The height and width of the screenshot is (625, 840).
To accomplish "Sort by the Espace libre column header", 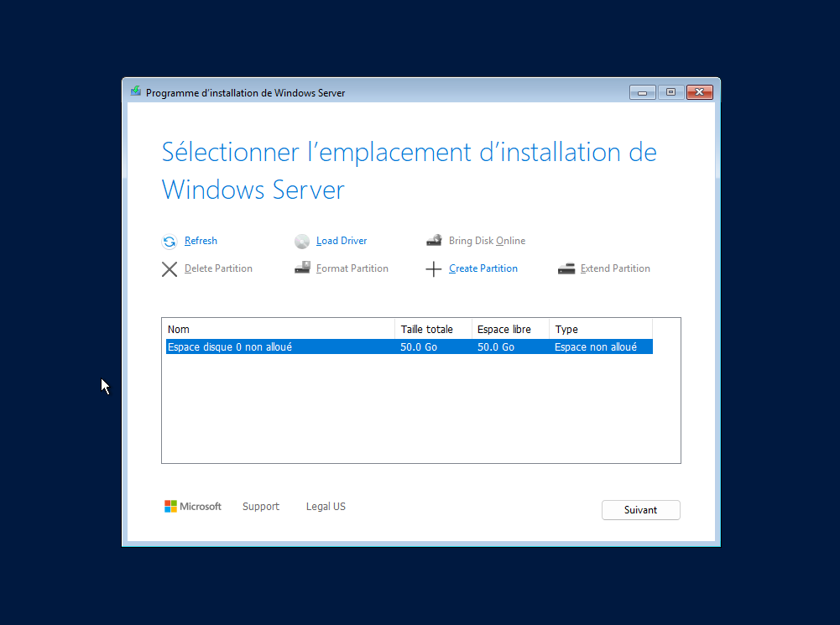I will point(510,330).
